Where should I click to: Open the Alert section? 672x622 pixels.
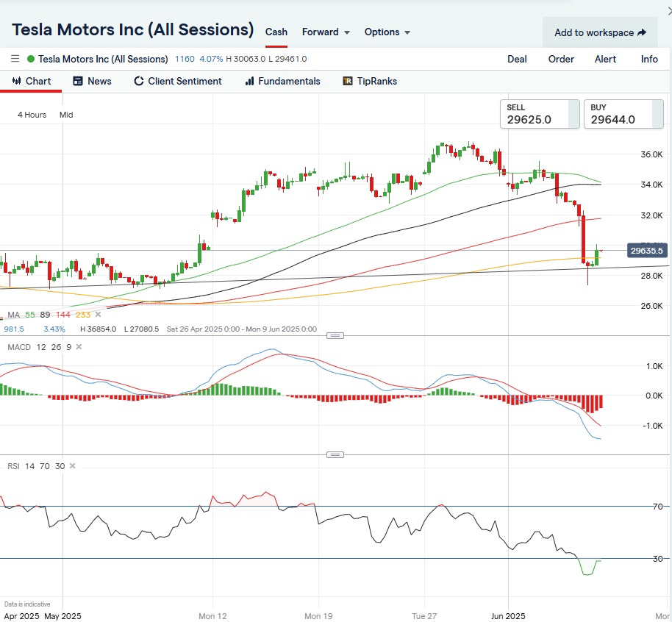coord(605,59)
